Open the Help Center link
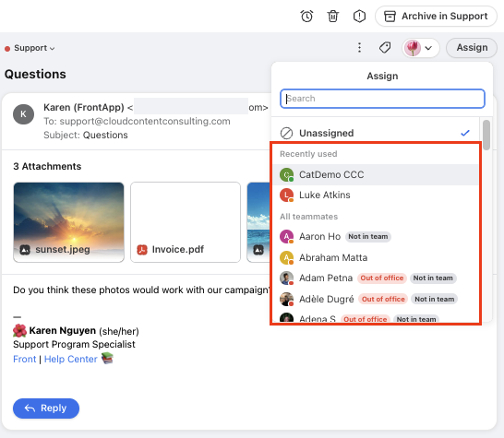This screenshot has width=504, height=438. point(71,359)
